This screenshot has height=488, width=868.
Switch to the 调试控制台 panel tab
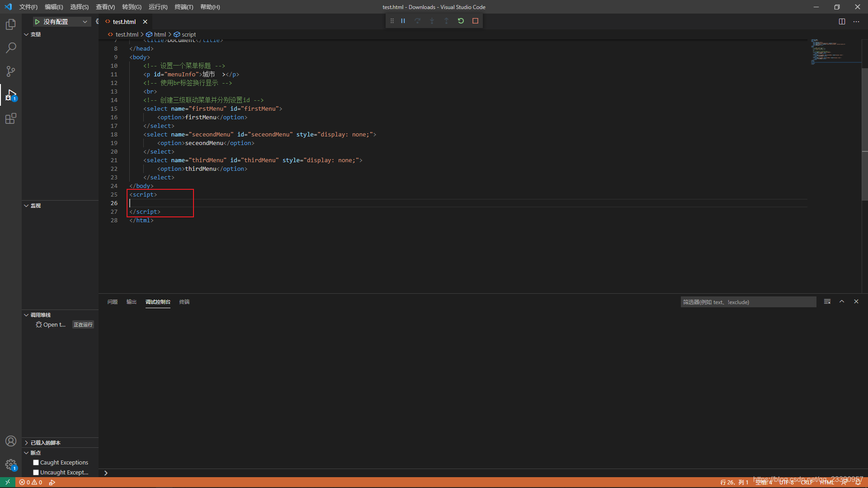pos(158,302)
